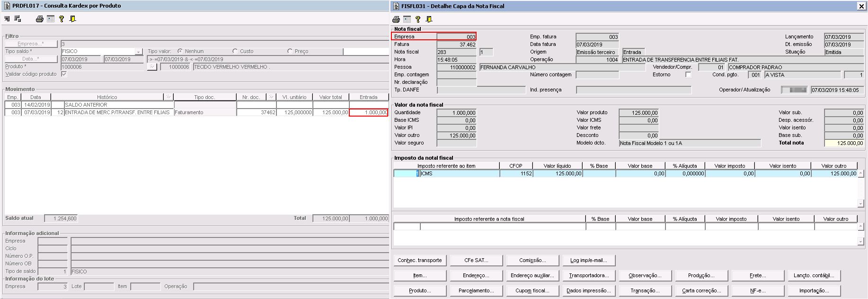
Task: Click the small icon next to Histórico header
Action: coord(168,97)
